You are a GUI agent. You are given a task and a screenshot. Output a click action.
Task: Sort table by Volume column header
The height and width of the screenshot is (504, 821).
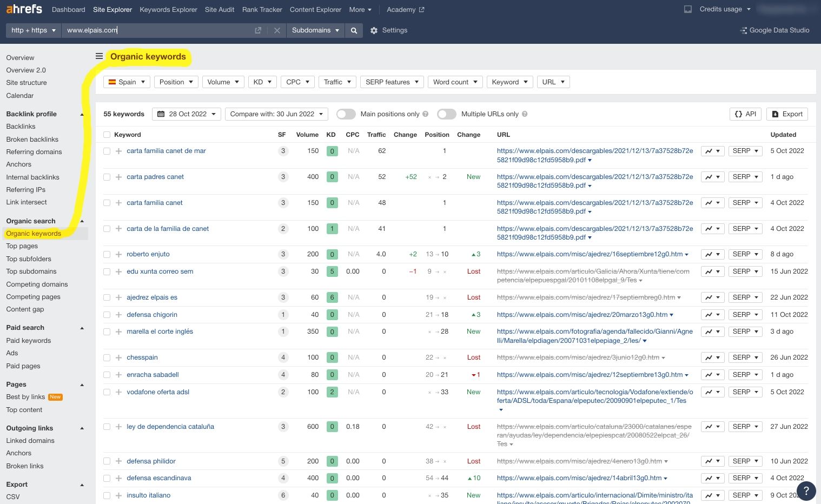point(307,135)
